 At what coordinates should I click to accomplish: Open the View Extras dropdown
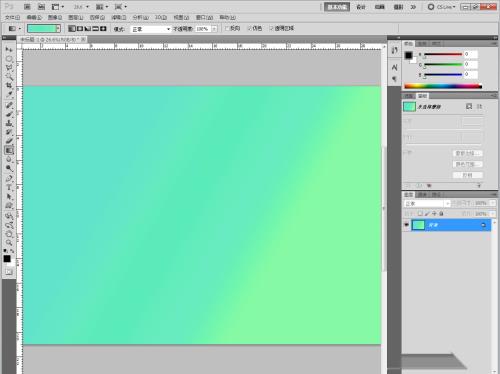click(58, 7)
